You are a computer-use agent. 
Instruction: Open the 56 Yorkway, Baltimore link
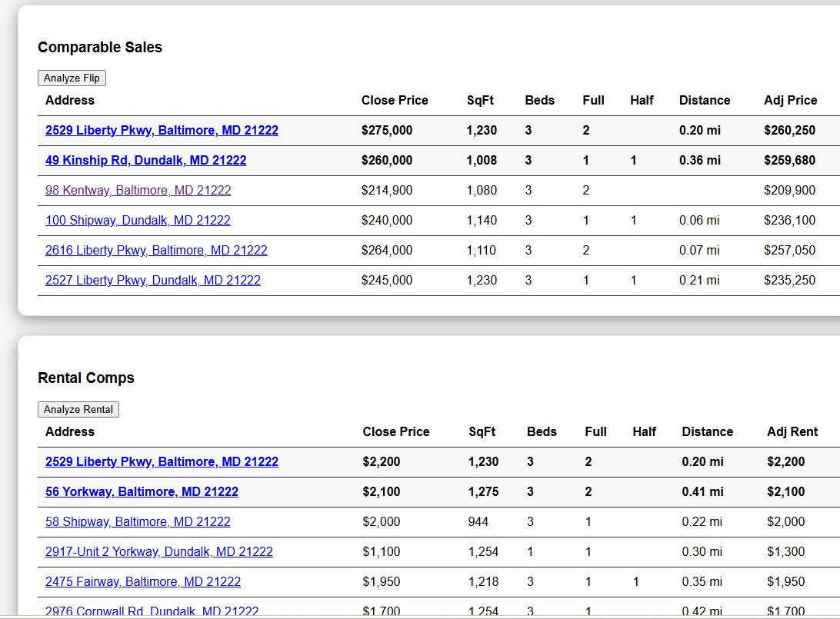point(142,491)
